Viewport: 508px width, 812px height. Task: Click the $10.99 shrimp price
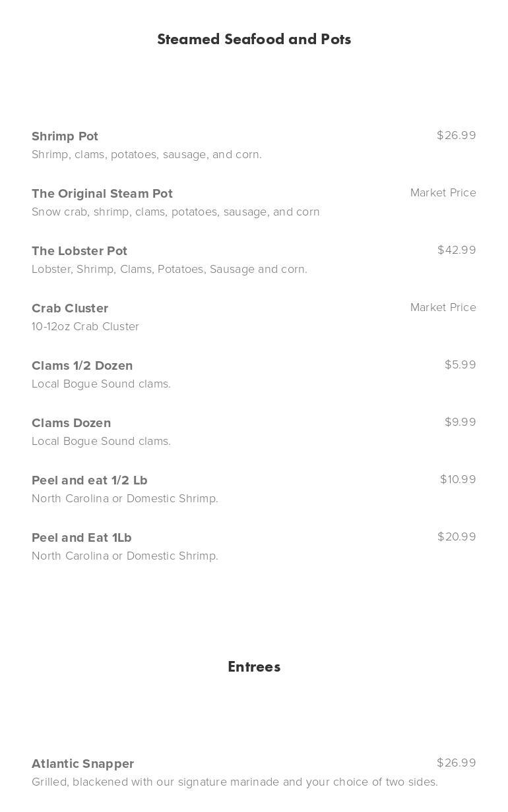click(458, 480)
